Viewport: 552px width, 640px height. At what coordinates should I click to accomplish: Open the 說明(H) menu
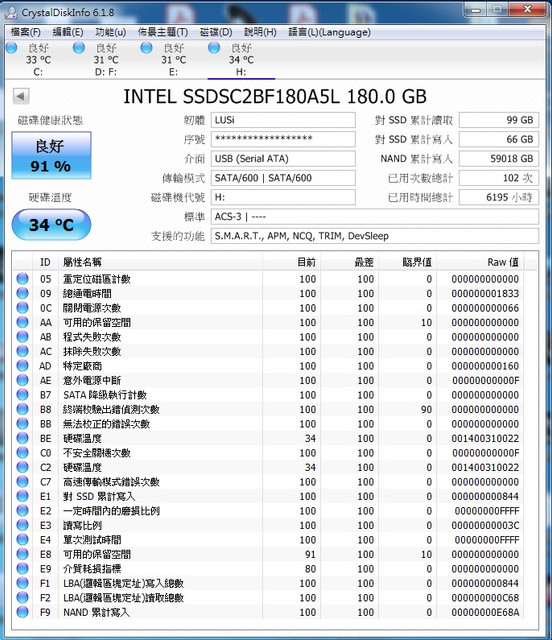pos(260,32)
